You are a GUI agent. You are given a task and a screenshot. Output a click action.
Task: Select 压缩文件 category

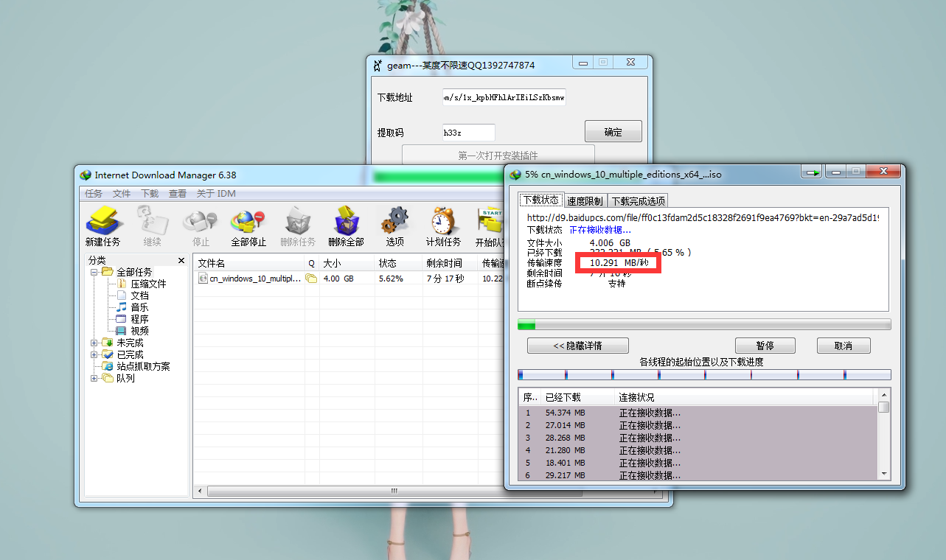point(148,284)
